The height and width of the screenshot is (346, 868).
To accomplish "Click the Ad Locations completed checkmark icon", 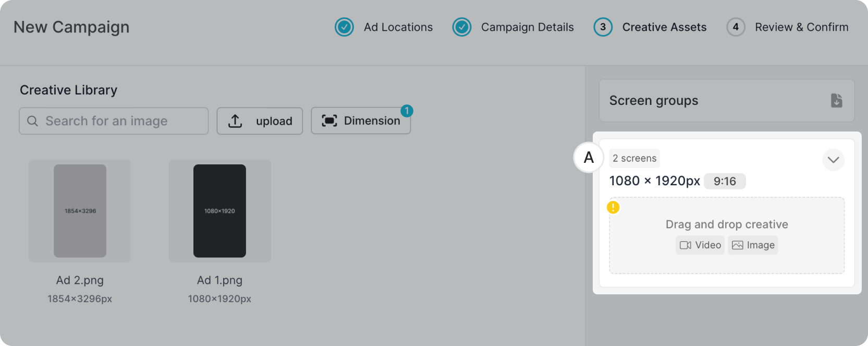I will click(344, 27).
